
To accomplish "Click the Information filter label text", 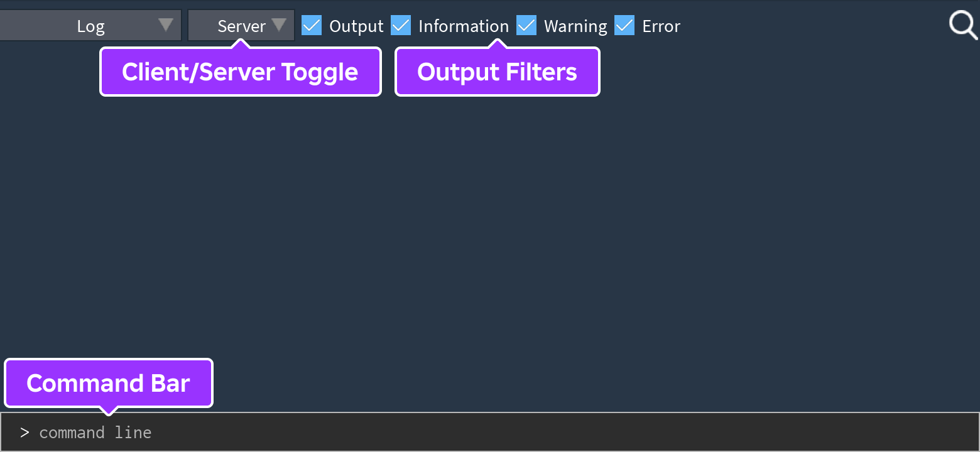I will pyautogui.click(x=464, y=26).
